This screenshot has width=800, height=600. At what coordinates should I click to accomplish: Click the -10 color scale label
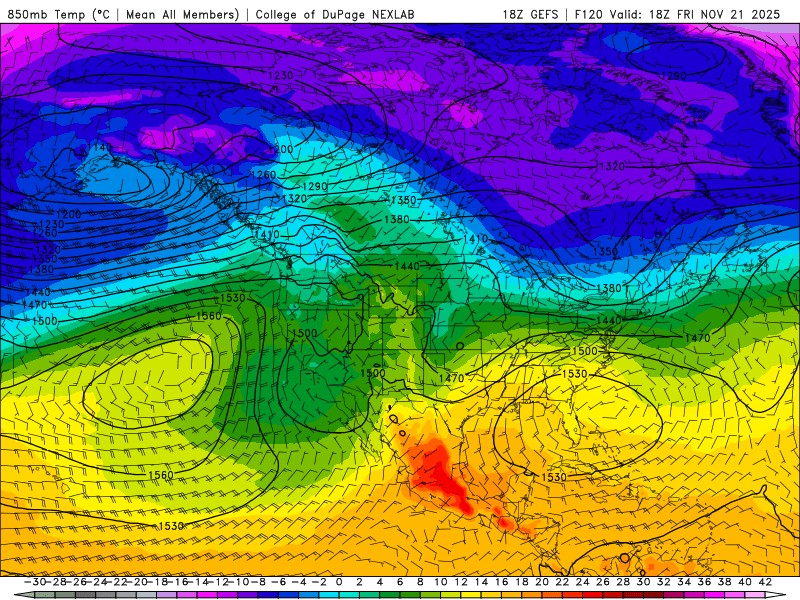[239, 582]
